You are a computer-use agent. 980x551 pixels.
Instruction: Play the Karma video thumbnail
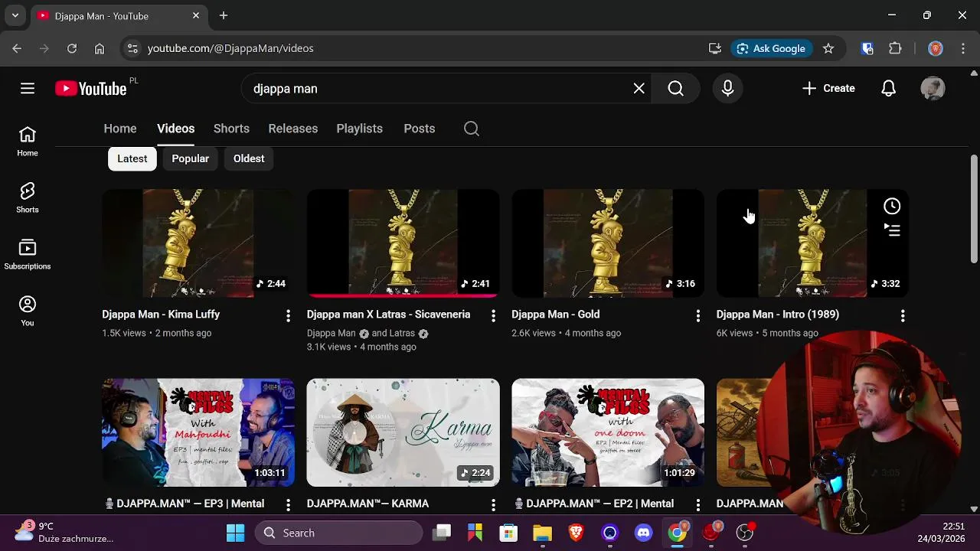point(403,432)
